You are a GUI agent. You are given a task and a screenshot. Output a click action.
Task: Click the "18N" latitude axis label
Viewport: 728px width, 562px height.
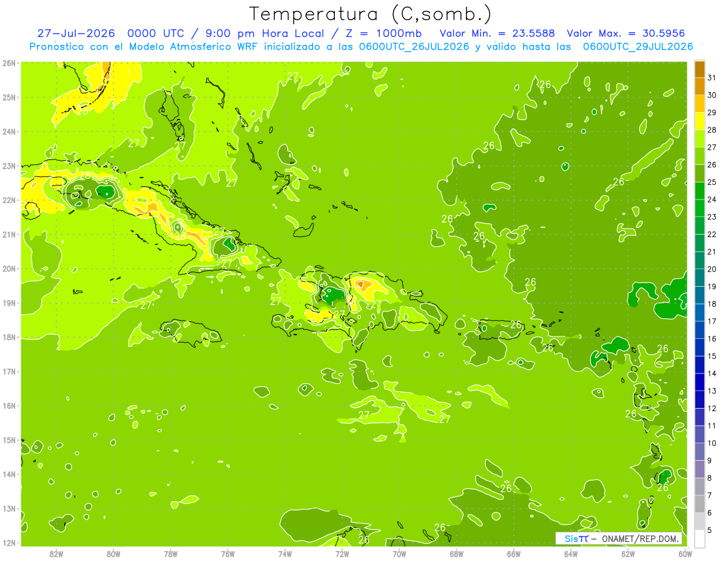click(x=9, y=337)
